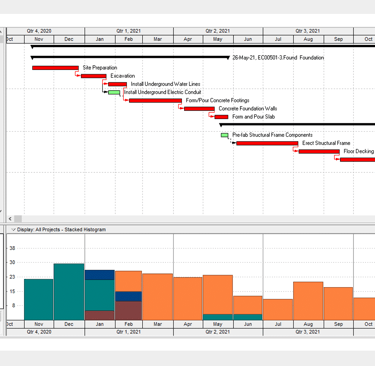Select the Concrete Foundation Walls bar
This screenshot has height=366, width=375.
(x=199, y=109)
